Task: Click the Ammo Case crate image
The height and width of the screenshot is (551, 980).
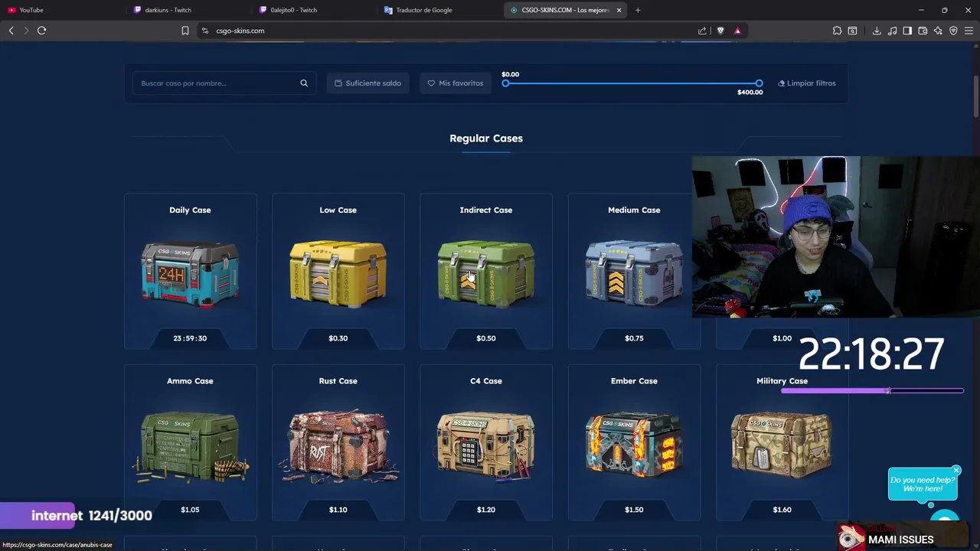Action: pyautogui.click(x=190, y=447)
